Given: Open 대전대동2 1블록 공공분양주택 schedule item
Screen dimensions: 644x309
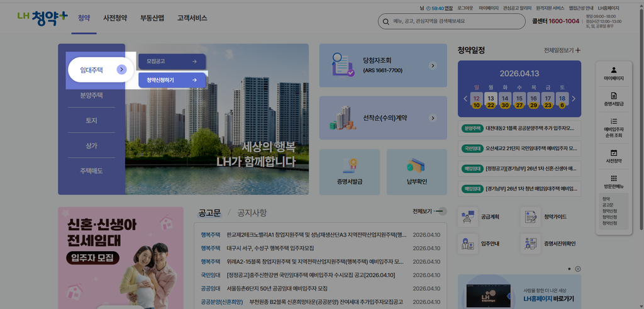Looking at the screenshot, I should coord(519,128).
